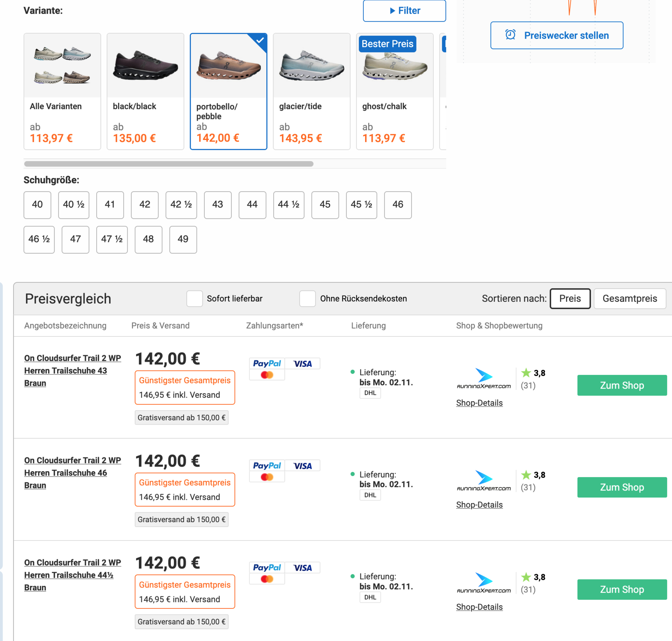Open the Trailschuhe 46 Braun offer link

[72, 473]
